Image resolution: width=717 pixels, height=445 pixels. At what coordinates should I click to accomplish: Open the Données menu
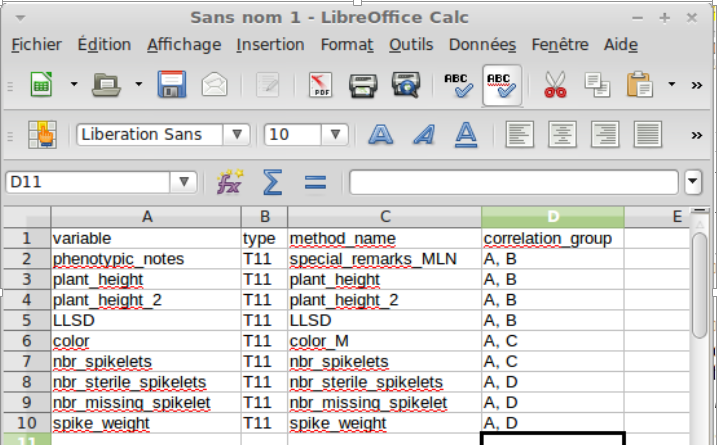(482, 45)
